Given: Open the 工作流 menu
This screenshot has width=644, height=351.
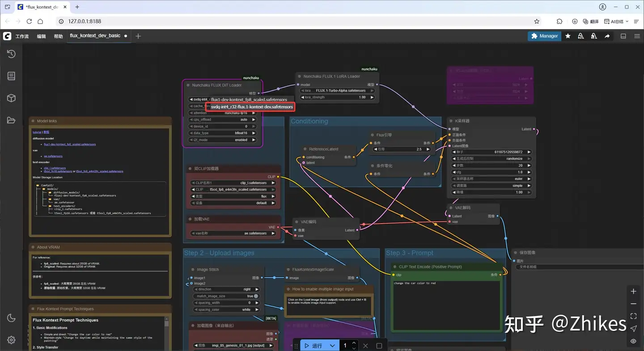Looking at the screenshot, I should point(22,36).
